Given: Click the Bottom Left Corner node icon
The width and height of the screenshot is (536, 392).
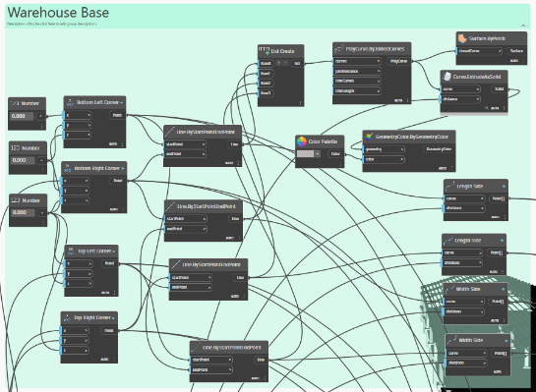Looking at the screenshot, I should (70, 102).
